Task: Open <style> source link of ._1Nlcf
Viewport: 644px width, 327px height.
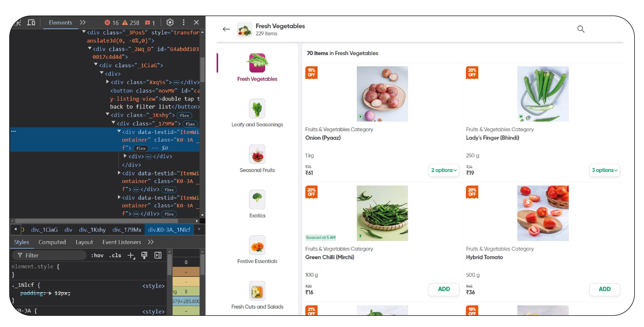Action: (x=153, y=286)
